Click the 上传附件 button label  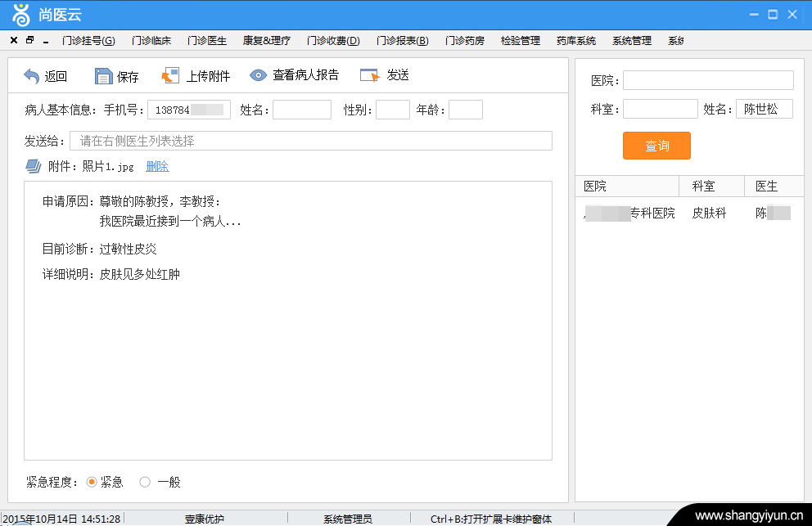[x=208, y=76]
